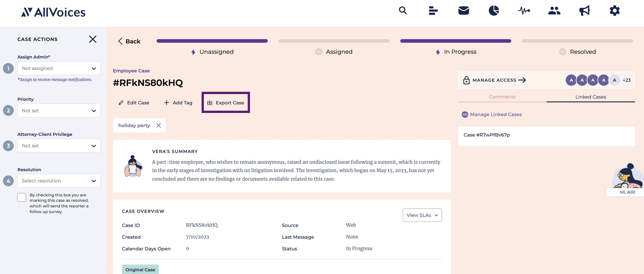Viewport: 644px width, 274px height.
Task: Expand the View SLAs dropdown
Action: 422,215
